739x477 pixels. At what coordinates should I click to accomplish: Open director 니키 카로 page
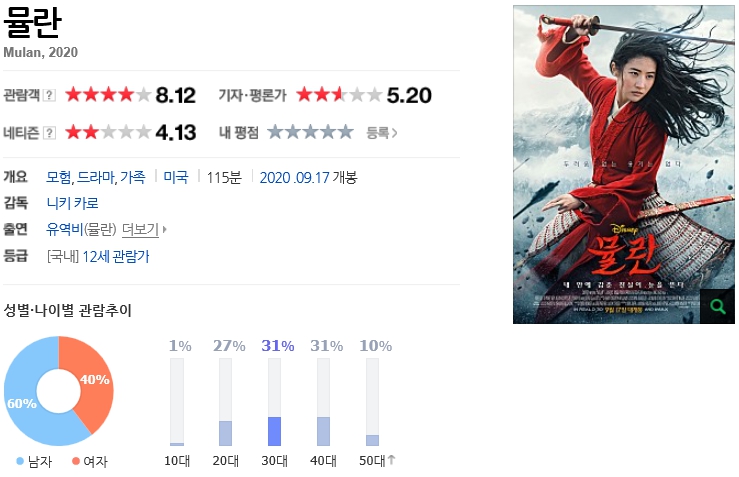click(x=73, y=203)
